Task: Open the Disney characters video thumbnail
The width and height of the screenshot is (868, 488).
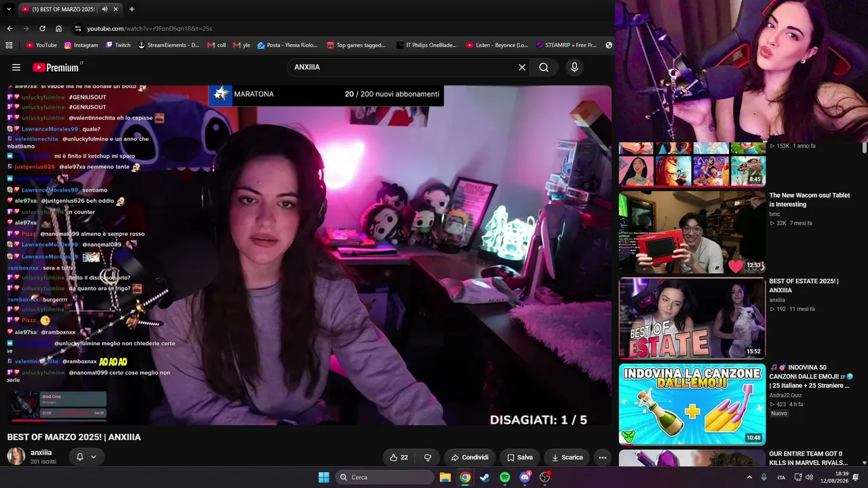Action: 692,163
